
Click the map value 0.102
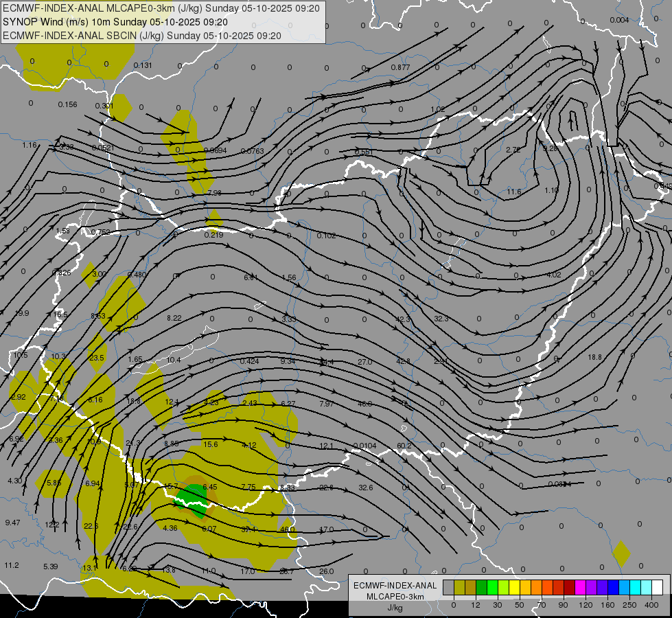point(327,236)
